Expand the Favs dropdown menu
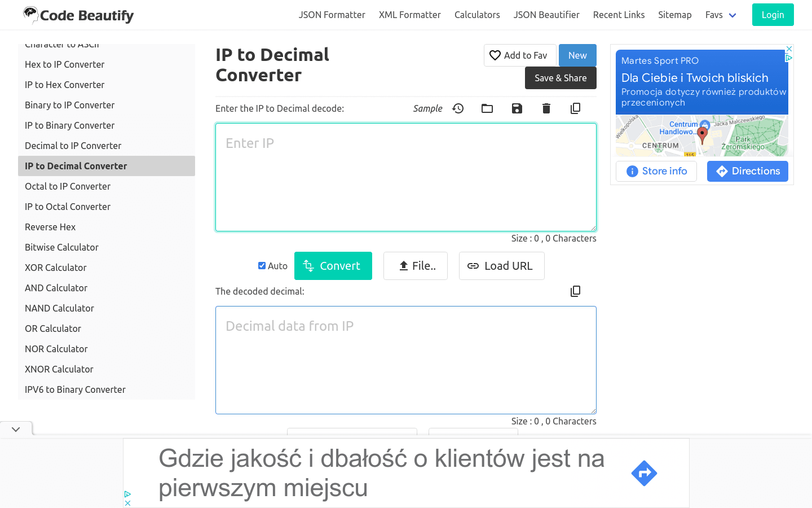Image resolution: width=812 pixels, height=508 pixels. point(721,15)
